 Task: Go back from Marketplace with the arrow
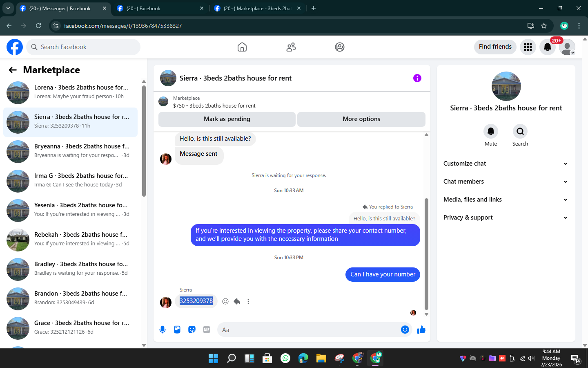click(x=13, y=70)
